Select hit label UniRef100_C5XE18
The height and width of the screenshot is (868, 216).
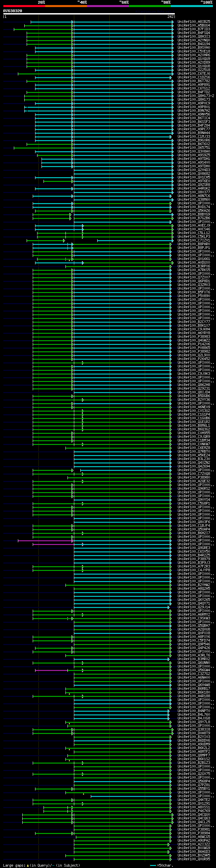click(x=194, y=51)
